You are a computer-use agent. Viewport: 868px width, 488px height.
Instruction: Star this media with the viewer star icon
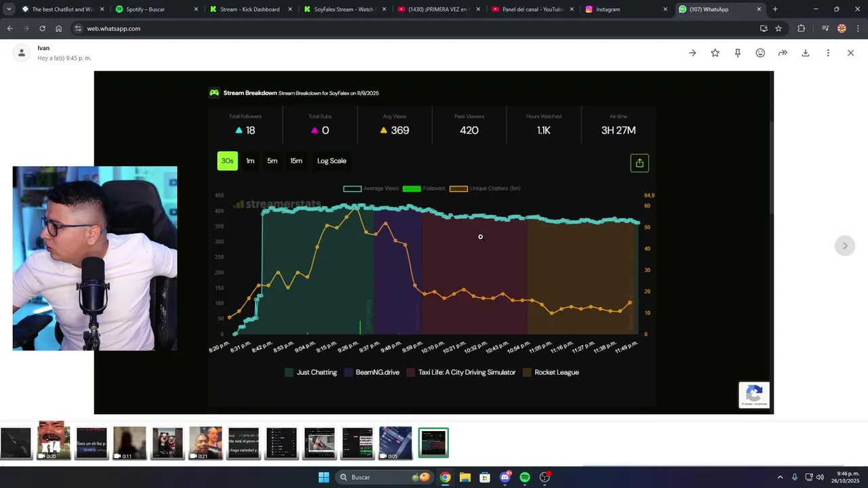[715, 53]
